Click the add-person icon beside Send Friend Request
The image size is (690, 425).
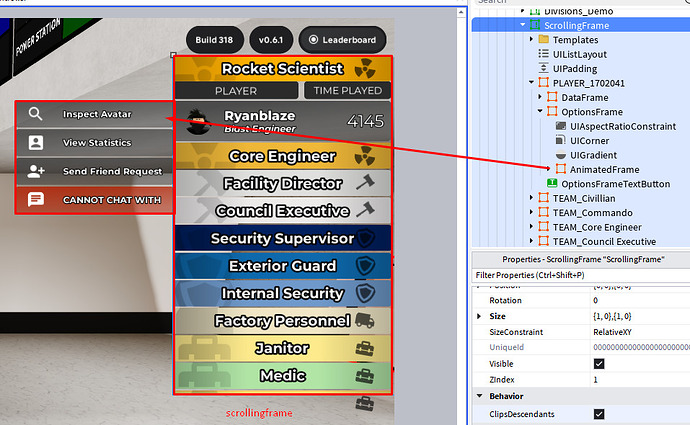pos(36,171)
